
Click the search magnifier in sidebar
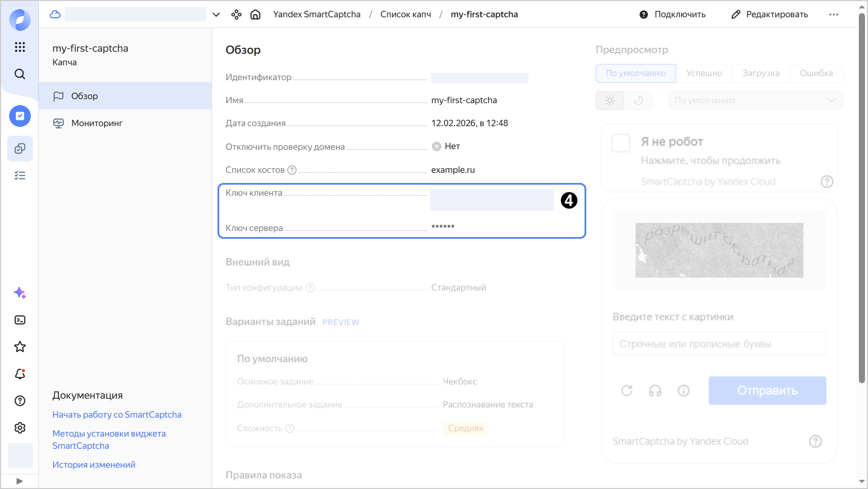[20, 74]
